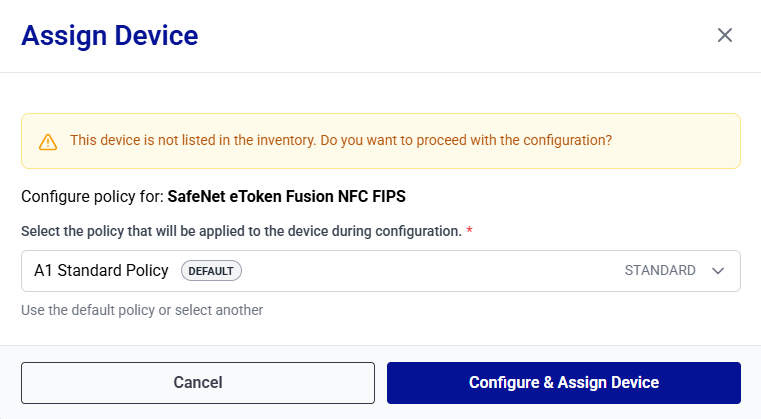Click the 'A1 Standard Policy' text
761x419 pixels.
(x=101, y=271)
